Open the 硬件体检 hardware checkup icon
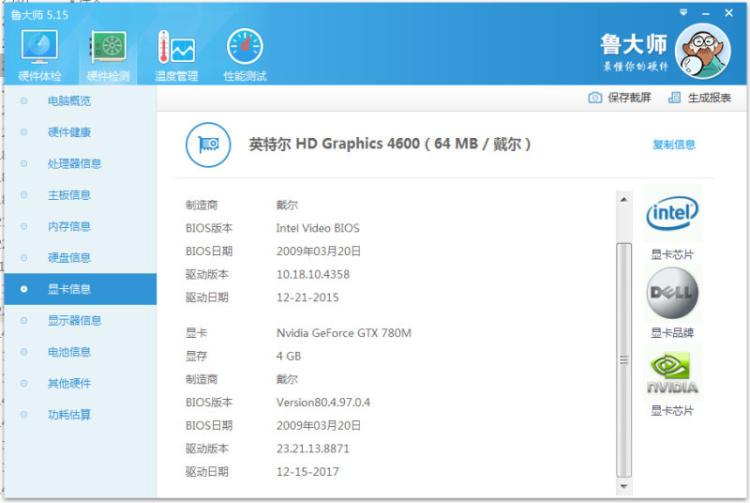The height and width of the screenshot is (503, 750). (x=40, y=47)
